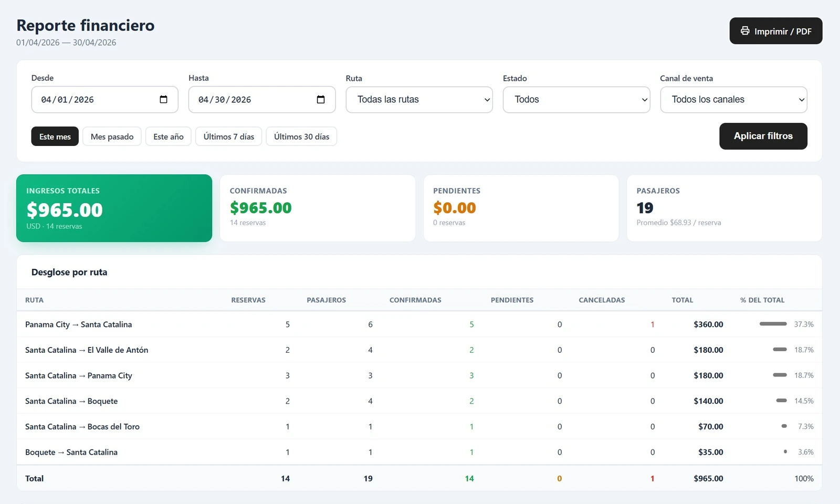Image resolution: width=840 pixels, height=504 pixels.
Task: Click the printer icon in Imprimir button
Action: pyautogui.click(x=745, y=31)
